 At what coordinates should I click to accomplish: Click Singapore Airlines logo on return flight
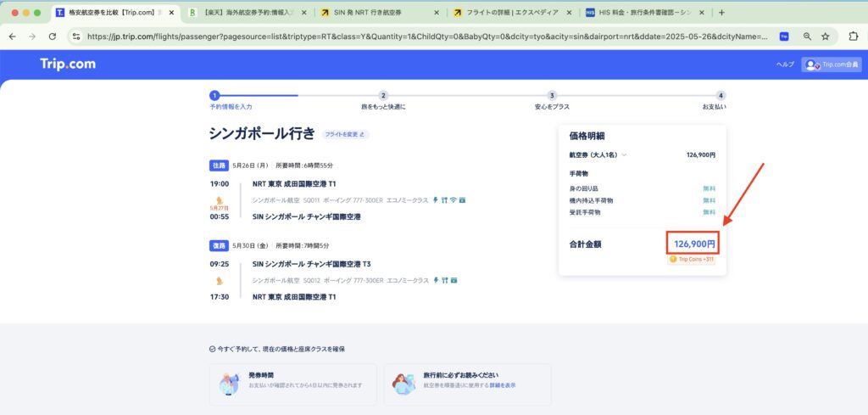pyautogui.click(x=220, y=280)
